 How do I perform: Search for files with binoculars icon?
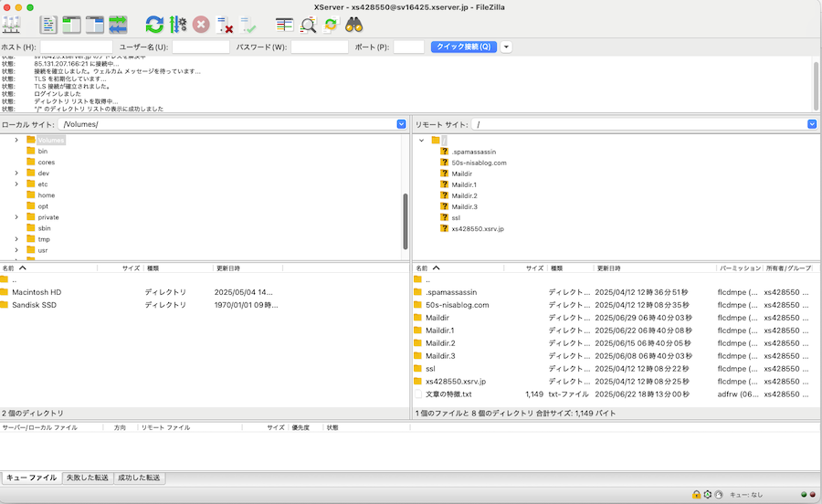coord(353,25)
